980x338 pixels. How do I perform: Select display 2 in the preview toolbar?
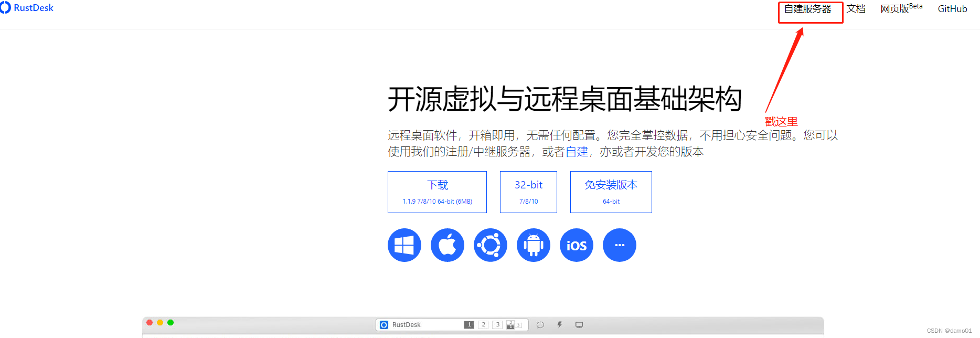coord(483,325)
